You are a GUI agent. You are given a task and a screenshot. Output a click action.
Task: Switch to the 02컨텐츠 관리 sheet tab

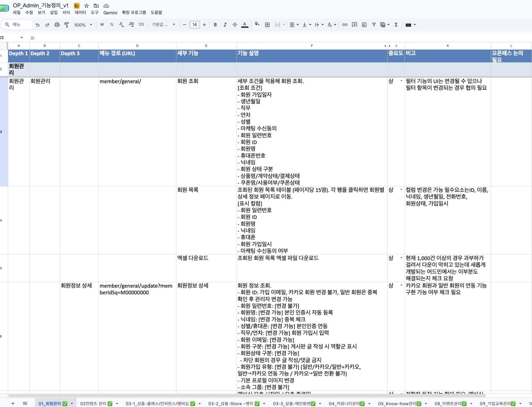tap(96, 403)
